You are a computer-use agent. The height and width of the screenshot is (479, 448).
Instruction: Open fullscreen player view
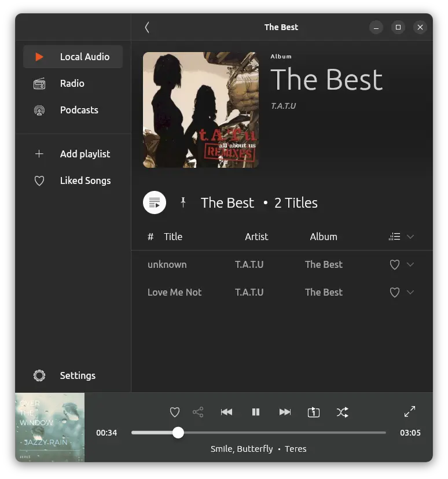click(410, 411)
